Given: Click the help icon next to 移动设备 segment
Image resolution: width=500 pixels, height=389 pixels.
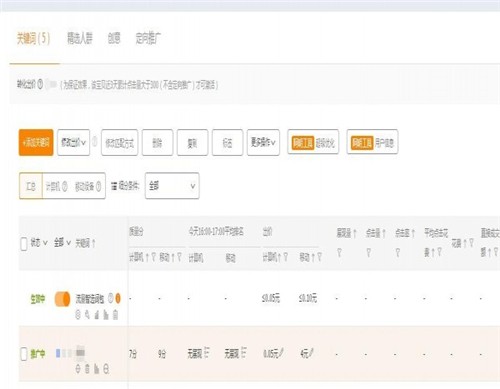Looking at the screenshot, I should [98, 186].
